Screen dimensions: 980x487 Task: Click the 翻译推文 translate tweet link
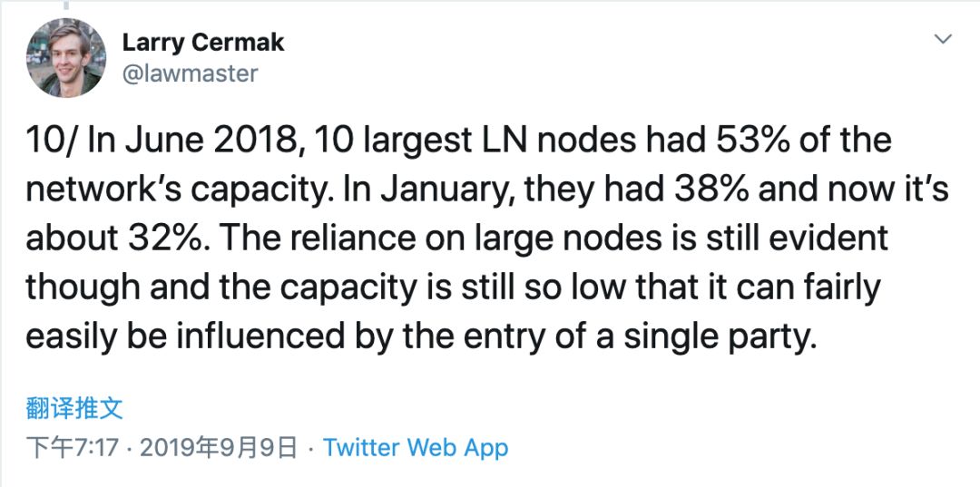pos(74,408)
